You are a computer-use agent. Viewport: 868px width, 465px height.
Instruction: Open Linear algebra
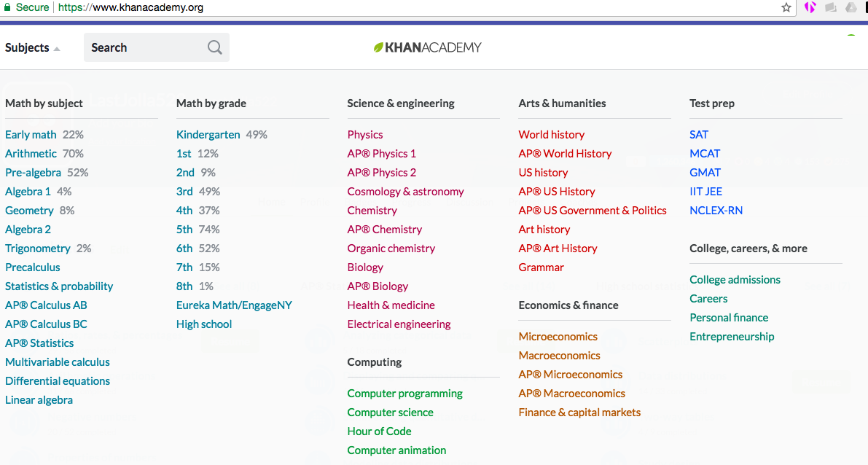coord(39,399)
